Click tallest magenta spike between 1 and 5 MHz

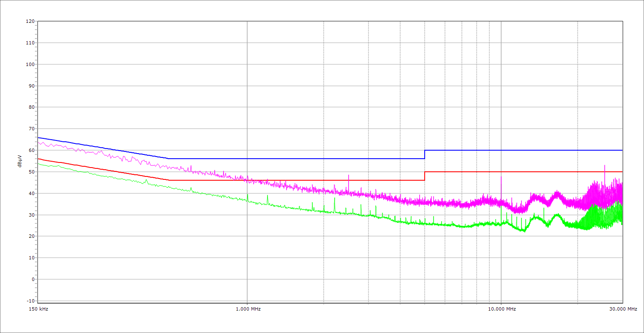click(349, 175)
